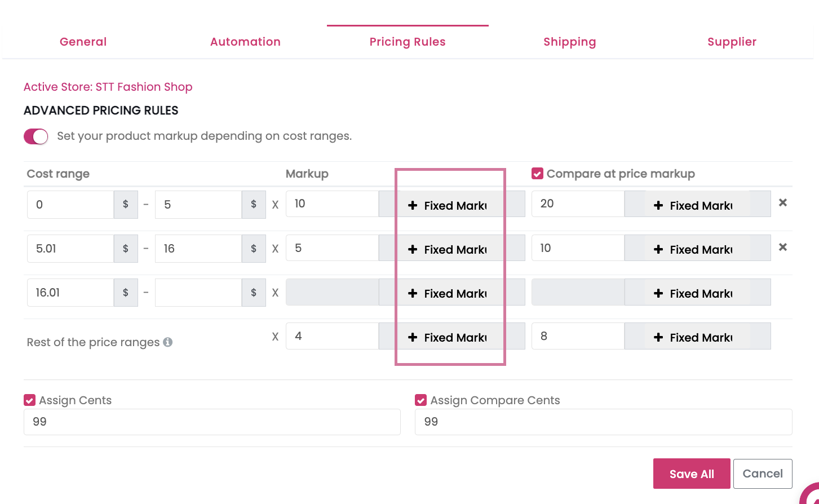Click markup field with value 5
Viewport: 819px width, 504px height.
click(x=332, y=247)
